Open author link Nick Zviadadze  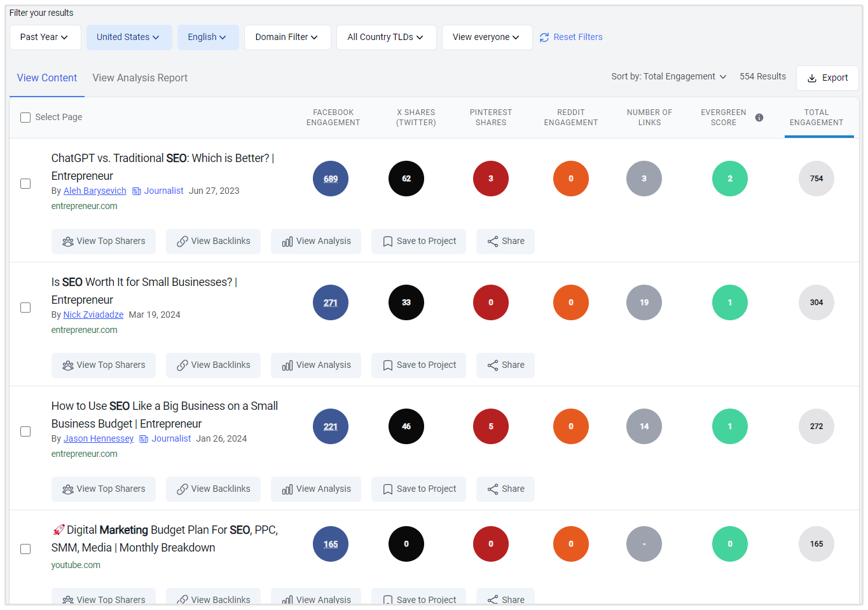click(93, 315)
